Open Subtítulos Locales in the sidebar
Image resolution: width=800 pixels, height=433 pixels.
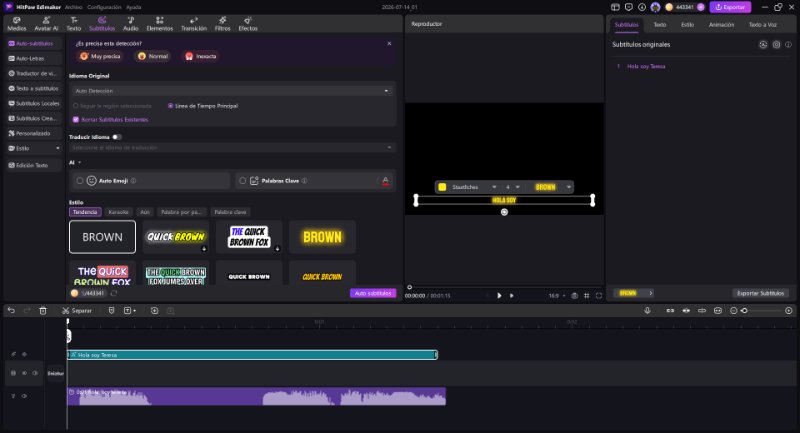click(34, 103)
